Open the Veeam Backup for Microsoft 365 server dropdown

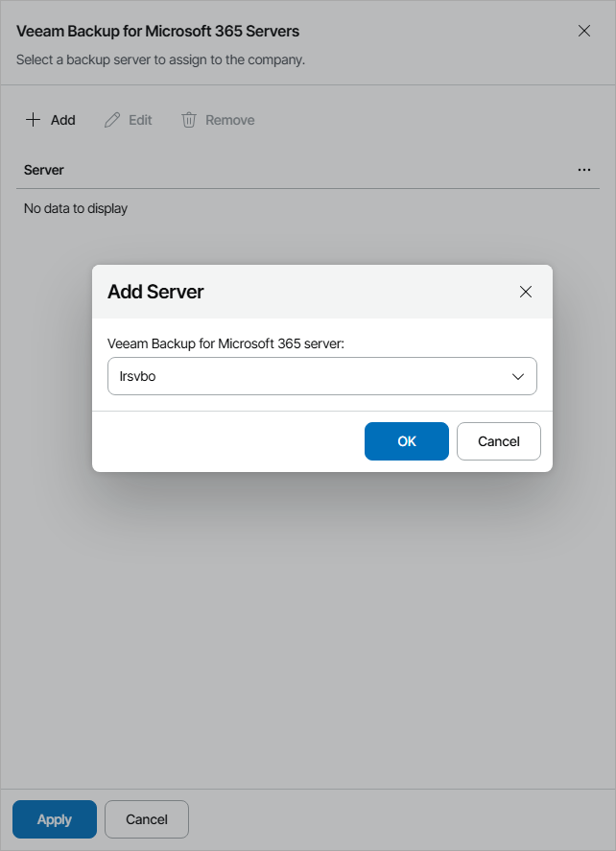321,376
